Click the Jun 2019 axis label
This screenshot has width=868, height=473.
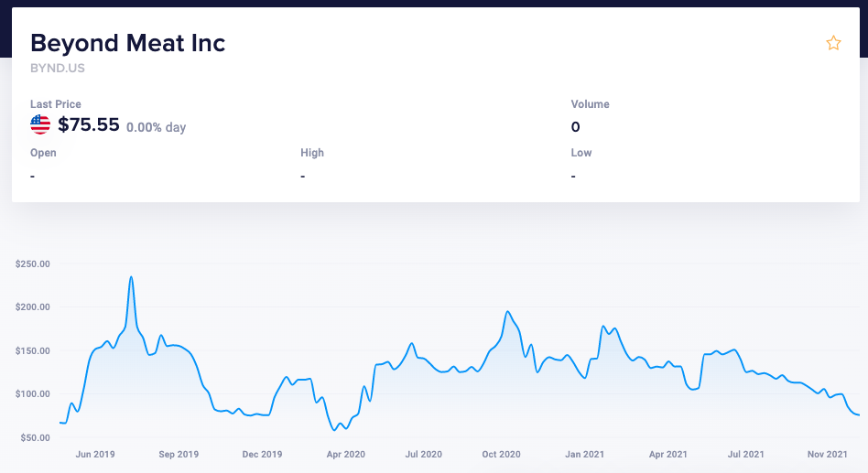click(x=95, y=454)
